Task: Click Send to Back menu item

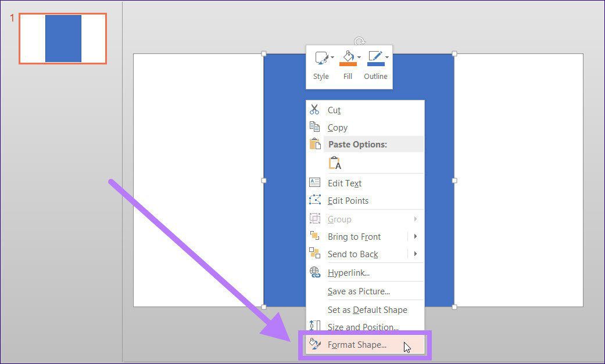Action: click(353, 254)
